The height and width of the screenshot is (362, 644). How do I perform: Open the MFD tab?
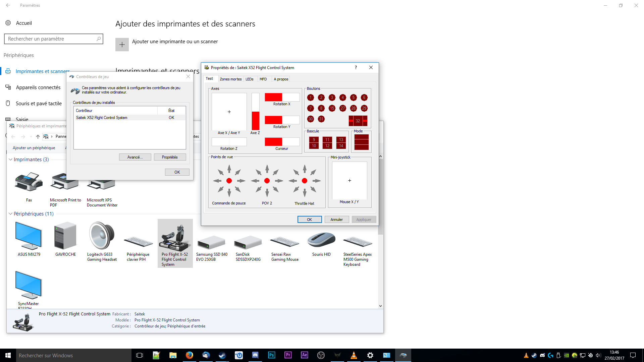click(263, 79)
